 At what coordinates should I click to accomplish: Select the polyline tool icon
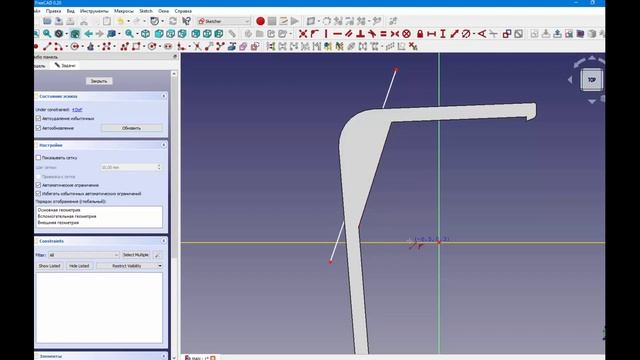124,47
